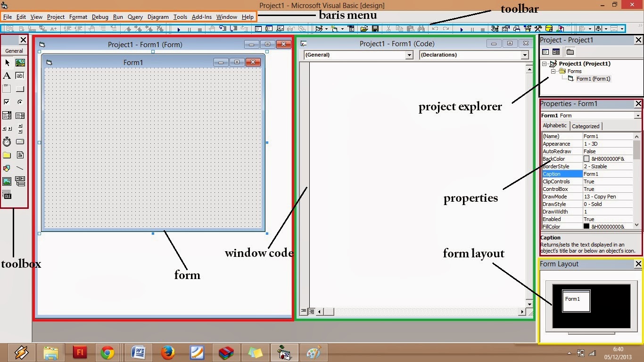Select the DirListBox folder tool
644x362 pixels.
(x=7, y=155)
